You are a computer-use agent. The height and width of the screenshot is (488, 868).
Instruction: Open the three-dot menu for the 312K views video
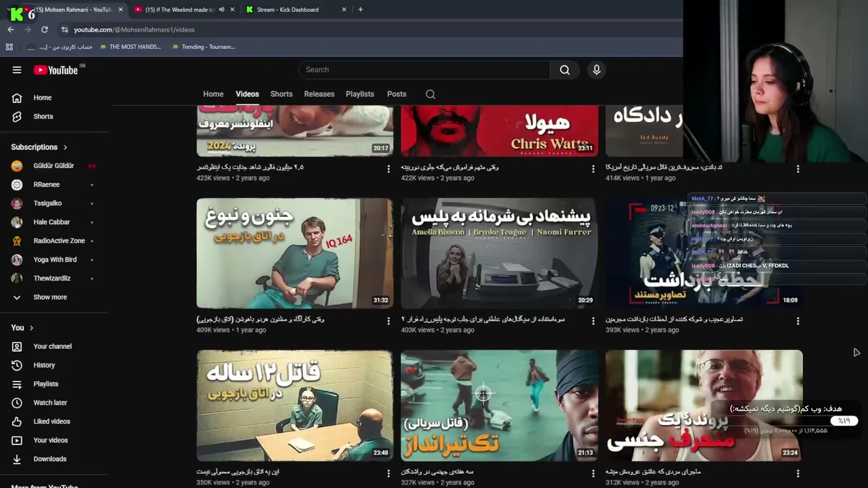pos(797,473)
